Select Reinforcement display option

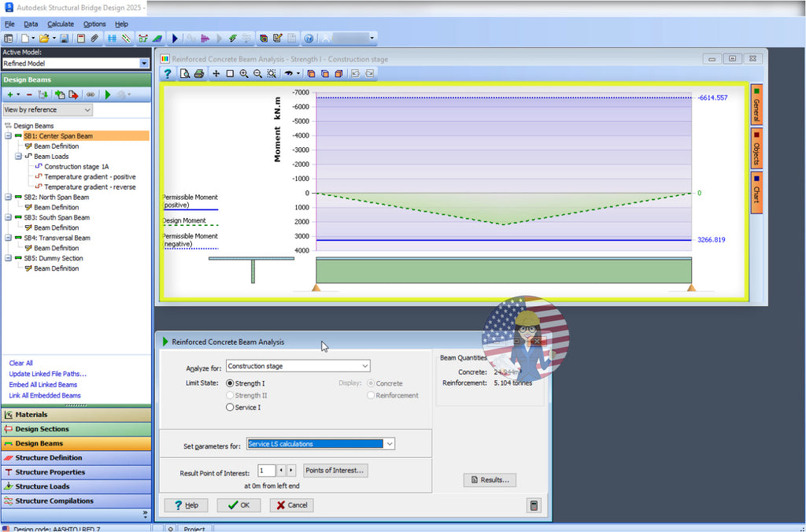pos(371,395)
